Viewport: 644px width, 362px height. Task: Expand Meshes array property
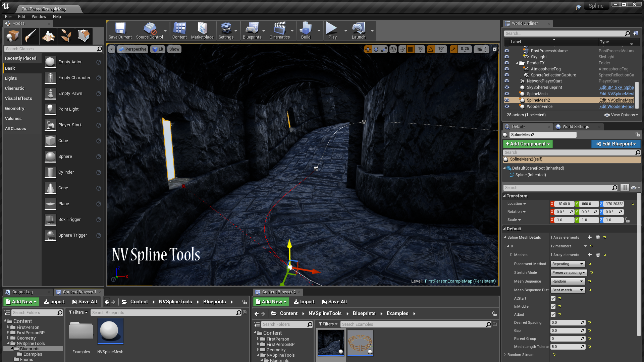[x=511, y=255]
